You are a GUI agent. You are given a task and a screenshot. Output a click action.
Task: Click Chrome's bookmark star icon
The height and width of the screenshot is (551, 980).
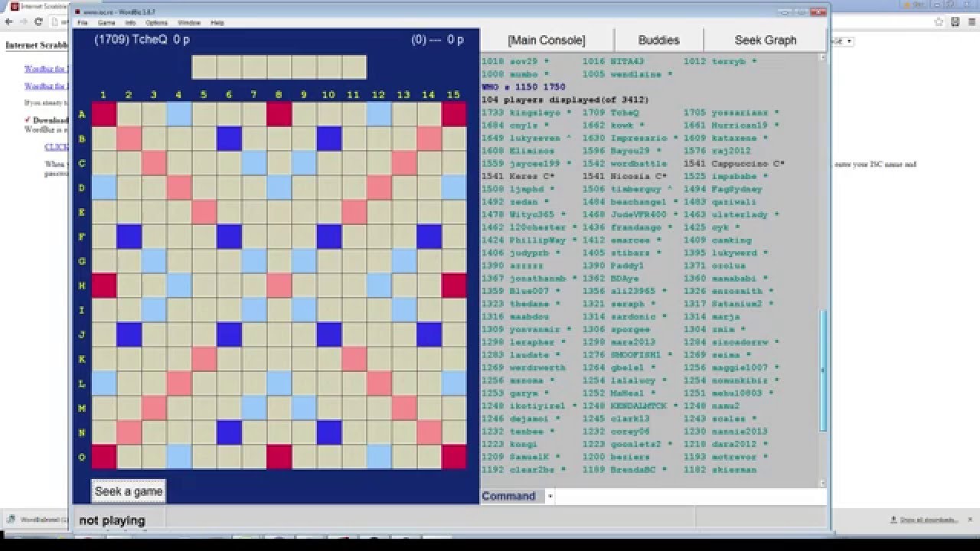[x=939, y=22]
